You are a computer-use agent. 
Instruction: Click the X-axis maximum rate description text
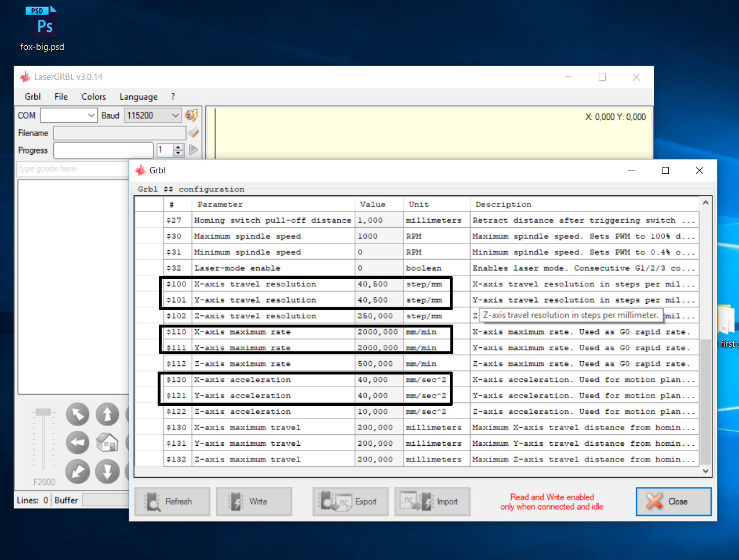click(x=581, y=332)
